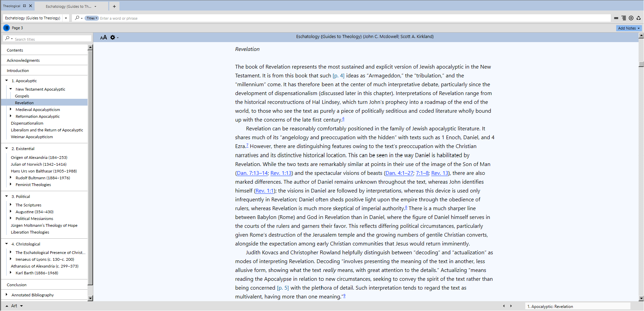Open the Introduction section

pos(18,71)
